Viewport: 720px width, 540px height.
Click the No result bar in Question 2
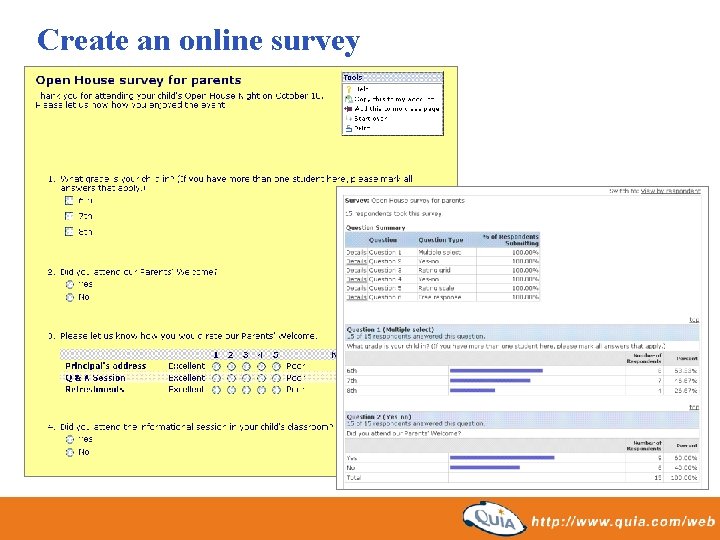tap(485, 468)
